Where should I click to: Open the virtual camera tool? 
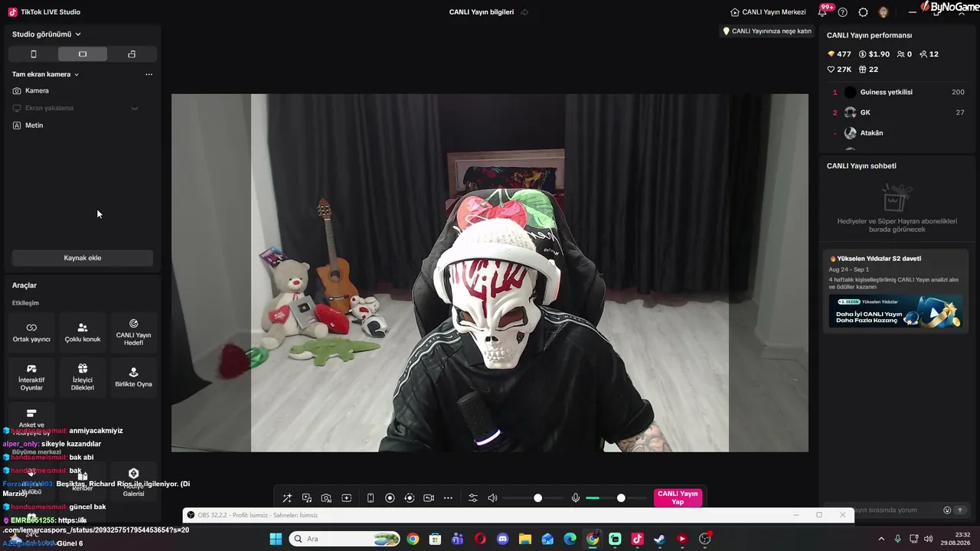point(429,498)
